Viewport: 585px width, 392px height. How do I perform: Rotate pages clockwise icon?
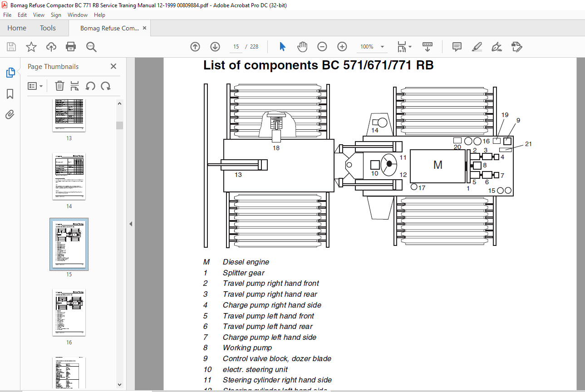[x=106, y=86]
